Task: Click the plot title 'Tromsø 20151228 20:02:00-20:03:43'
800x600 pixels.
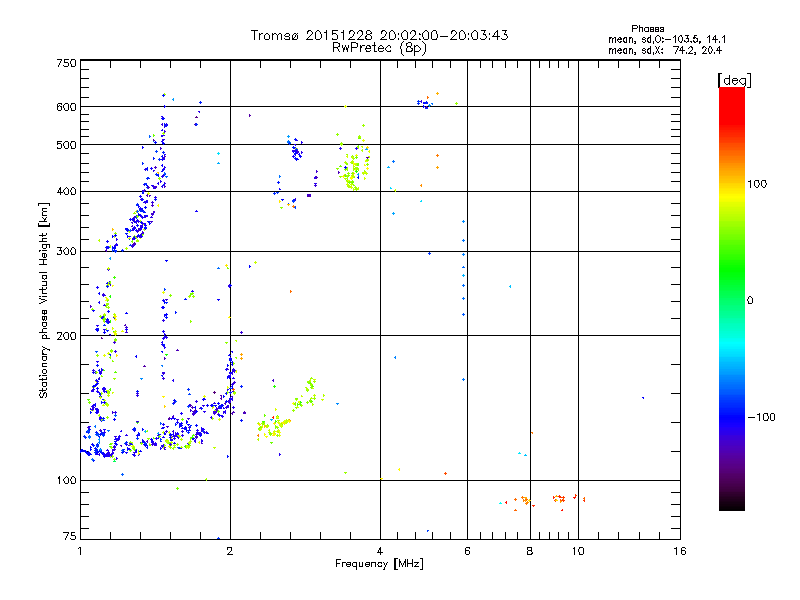Action: coord(379,35)
